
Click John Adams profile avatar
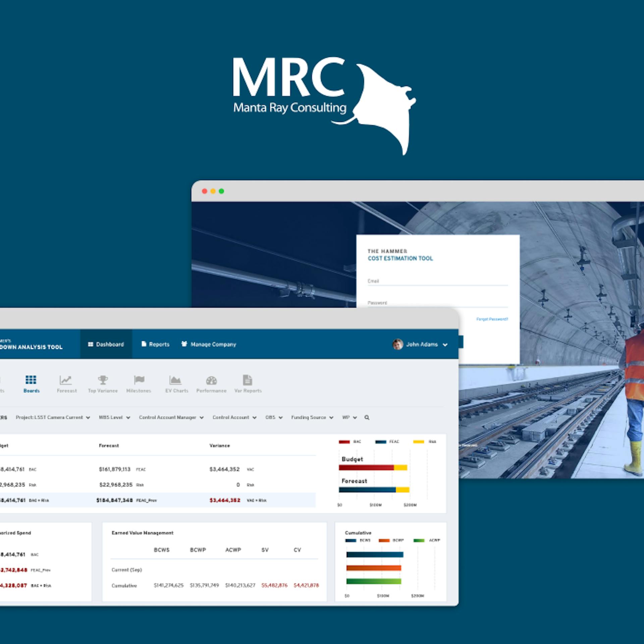tap(398, 344)
